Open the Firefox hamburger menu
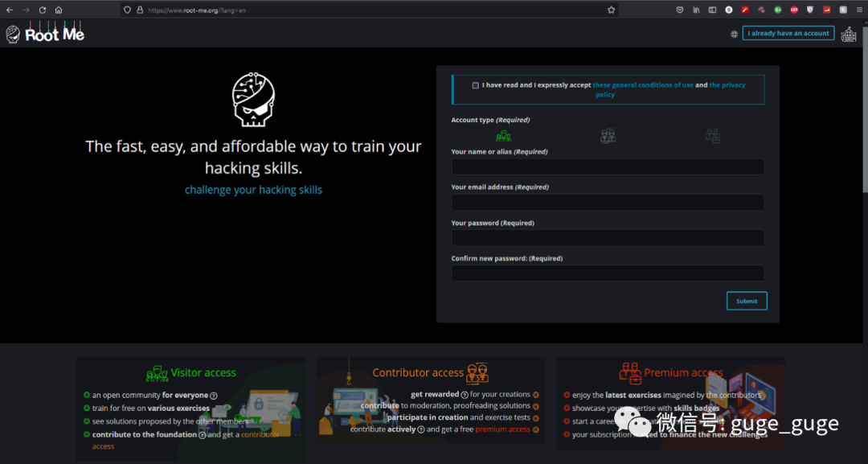Screen dimensions: 868x464 860,10
